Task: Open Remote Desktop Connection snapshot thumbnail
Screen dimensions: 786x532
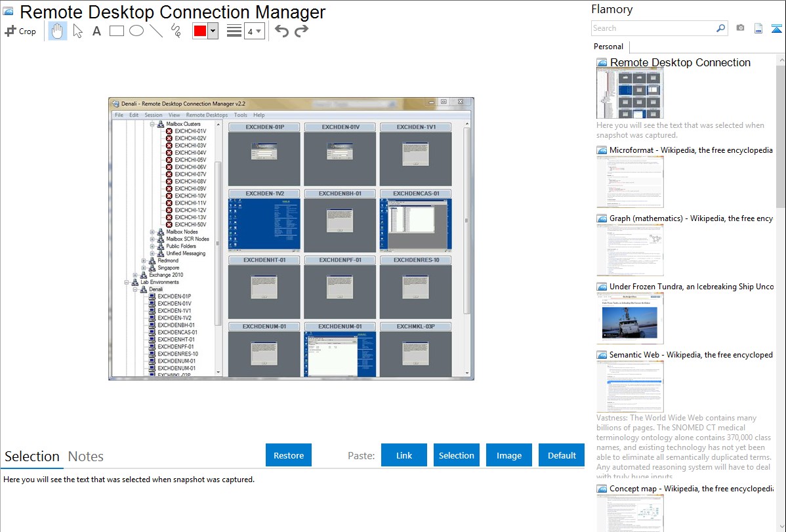Action: [630, 93]
